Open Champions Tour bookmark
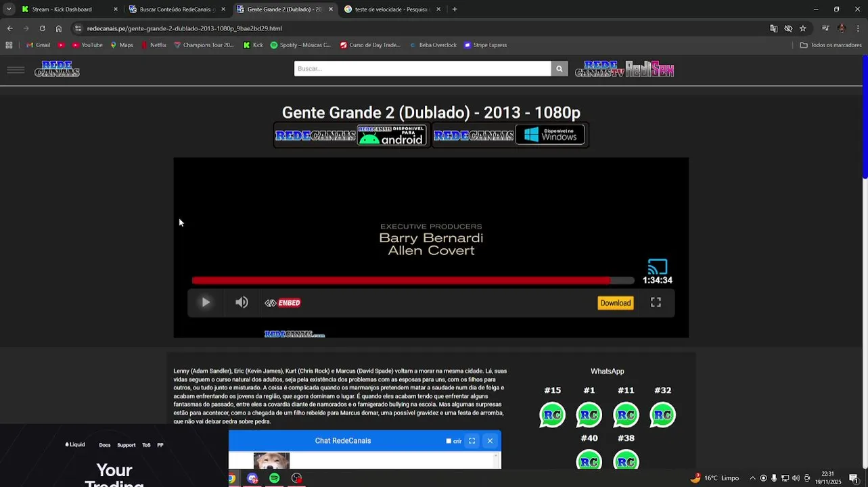This screenshot has width=868, height=487. coord(204,45)
